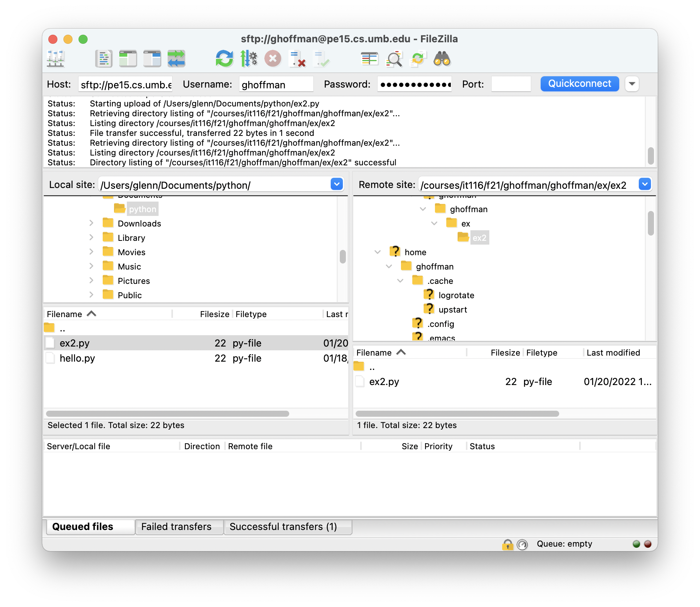This screenshot has height=607, width=700.
Task: Expand the Pictures folder in local tree
Action: [x=91, y=280]
